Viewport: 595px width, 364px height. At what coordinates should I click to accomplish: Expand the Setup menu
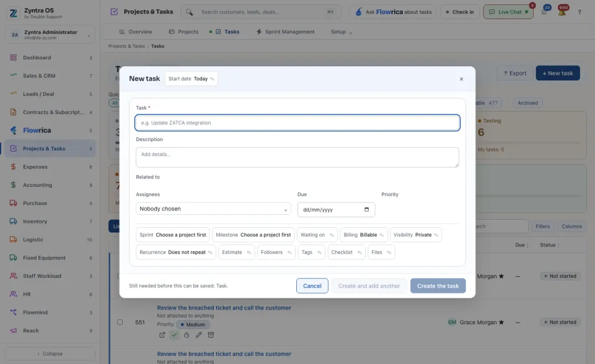point(342,32)
